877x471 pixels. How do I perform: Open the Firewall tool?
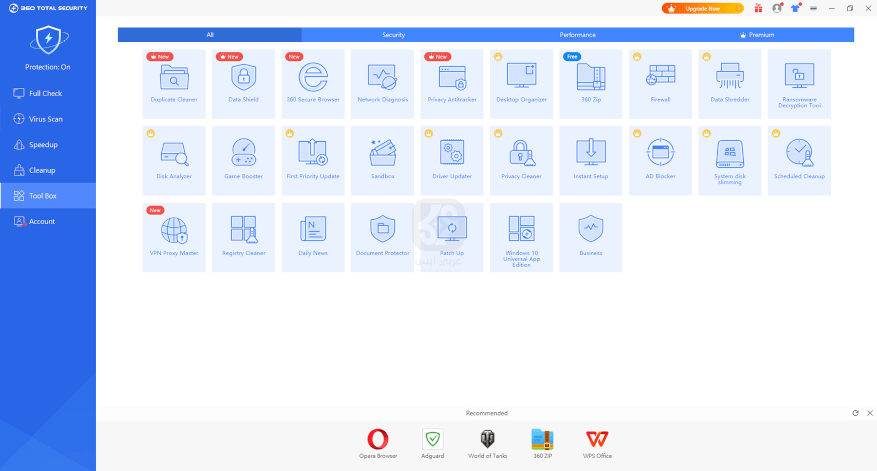click(x=660, y=84)
